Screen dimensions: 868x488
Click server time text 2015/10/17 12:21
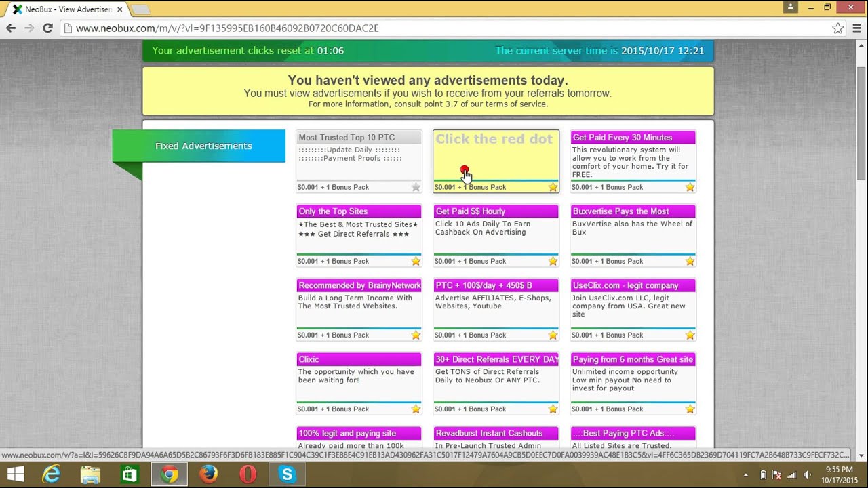click(663, 50)
